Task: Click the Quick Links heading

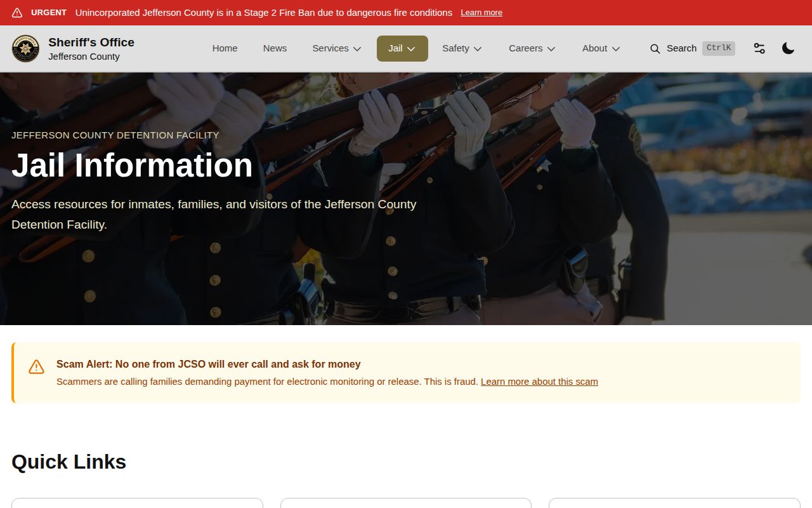Action: pyautogui.click(x=69, y=462)
